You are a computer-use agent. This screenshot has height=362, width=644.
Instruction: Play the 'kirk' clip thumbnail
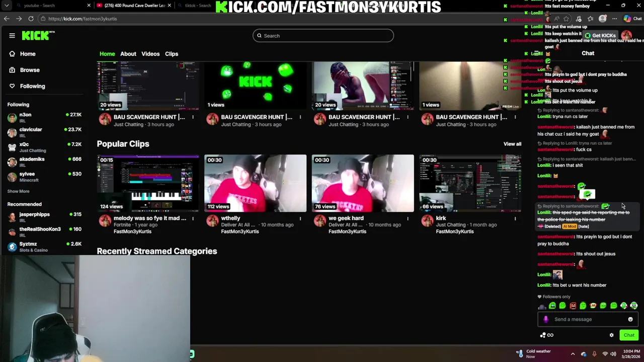470,184
